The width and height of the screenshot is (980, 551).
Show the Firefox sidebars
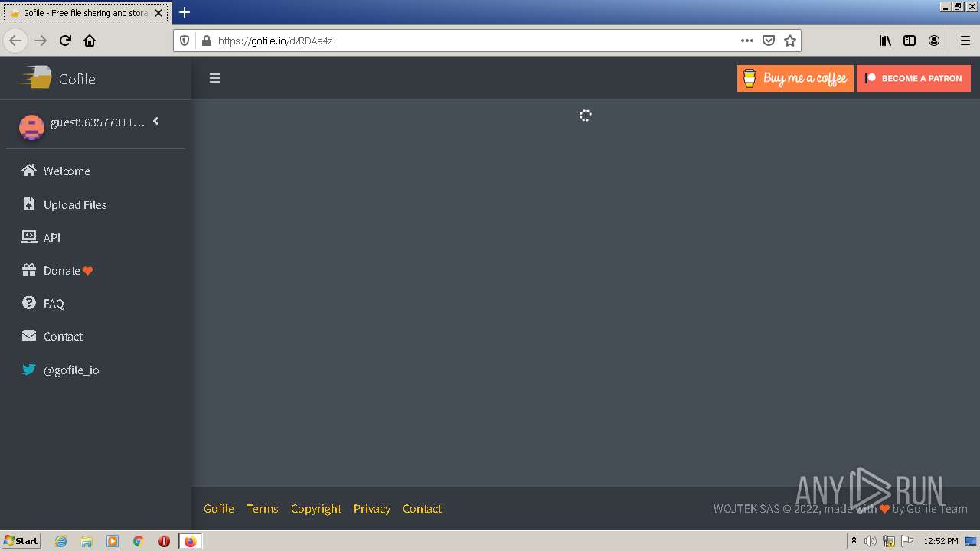pos(910,41)
